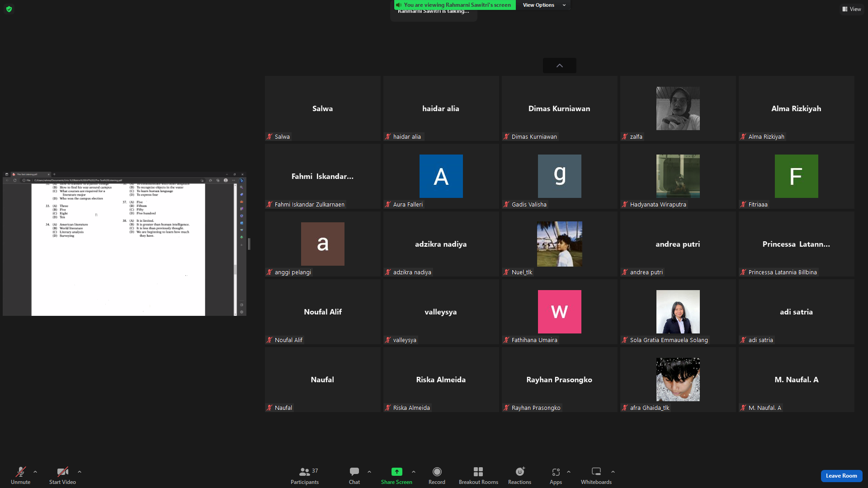Select Fahmi Iskandar Zulkarnaen's tile
The image size is (868, 488).
click(322, 176)
